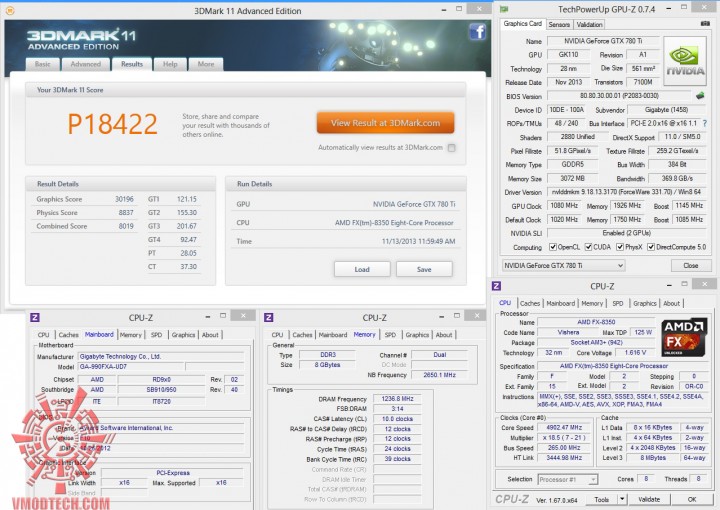Viewport: 720px width, 510px height.
Task: Open Memory tab in the Mainboard CPU-Z window
Action: (131, 335)
